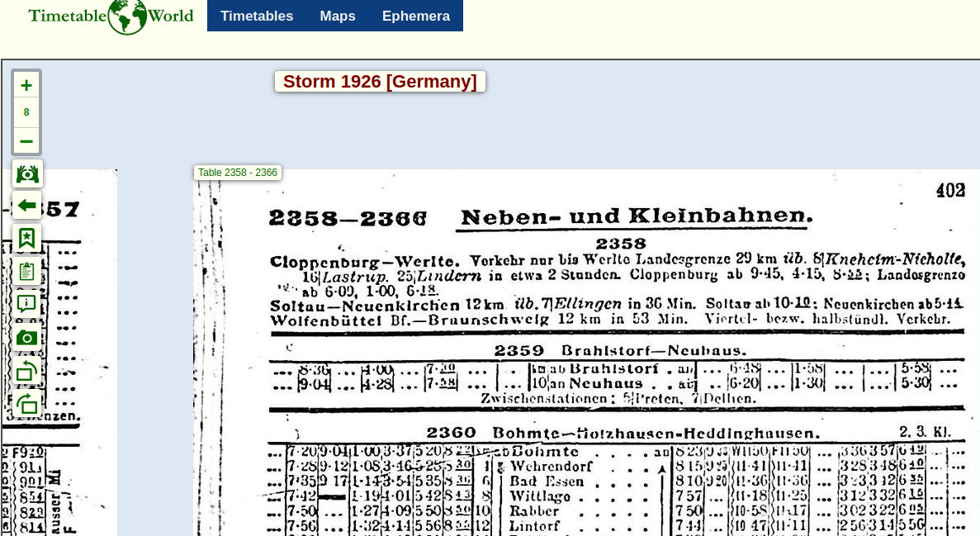Bookmark this page with the star icon
The height and width of the screenshot is (536, 980).
27,238
